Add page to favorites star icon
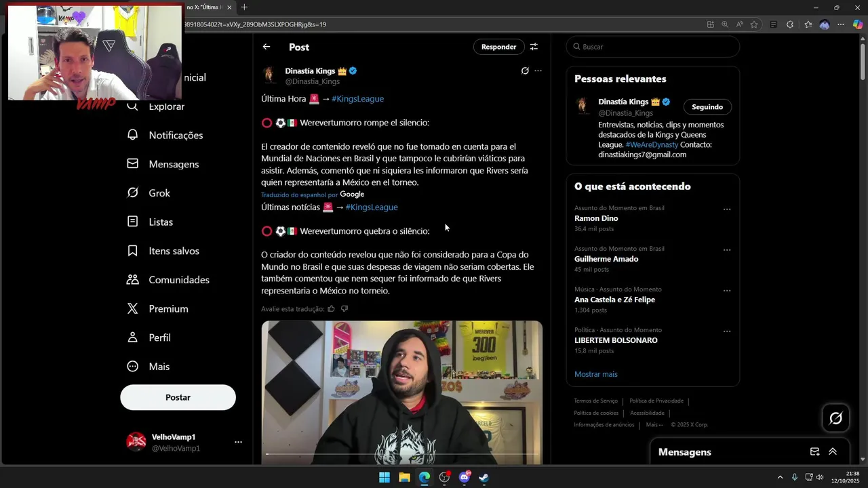Screen dimensions: 868x488 [x=754, y=24]
